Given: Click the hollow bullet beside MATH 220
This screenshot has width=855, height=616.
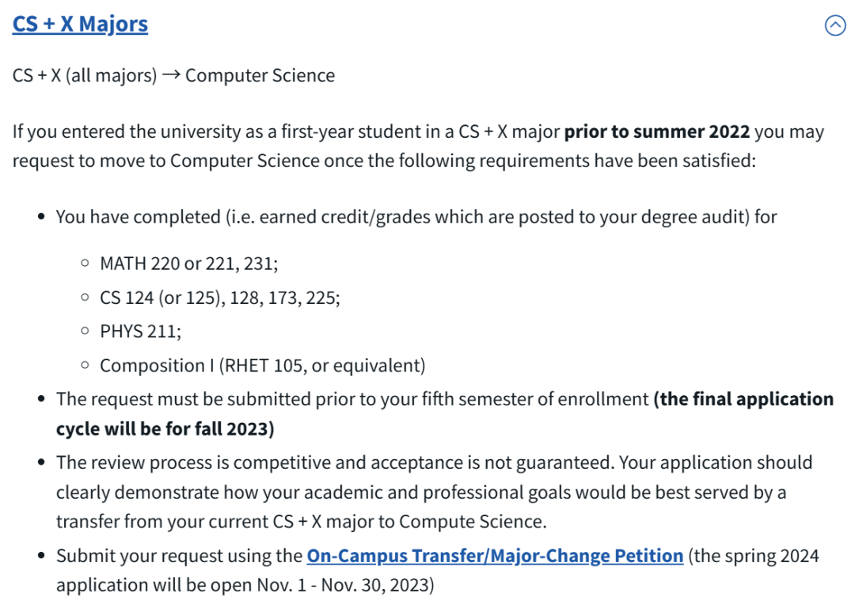Looking at the screenshot, I should [x=85, y=264].
